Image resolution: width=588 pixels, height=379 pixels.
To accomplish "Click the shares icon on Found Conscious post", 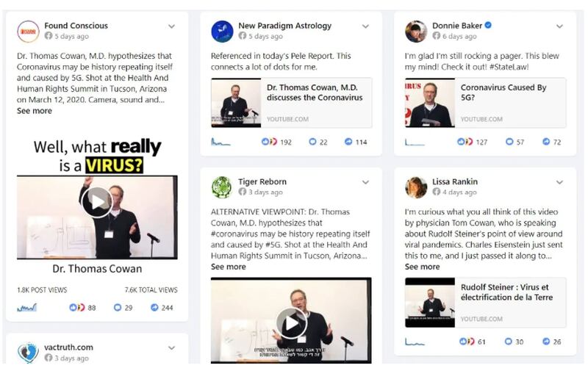I will (154, 308).
